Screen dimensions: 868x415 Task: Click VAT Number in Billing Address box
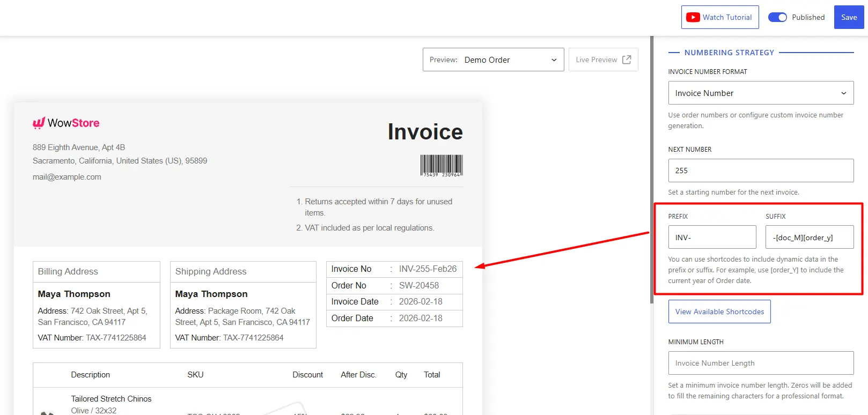[92, 338]
